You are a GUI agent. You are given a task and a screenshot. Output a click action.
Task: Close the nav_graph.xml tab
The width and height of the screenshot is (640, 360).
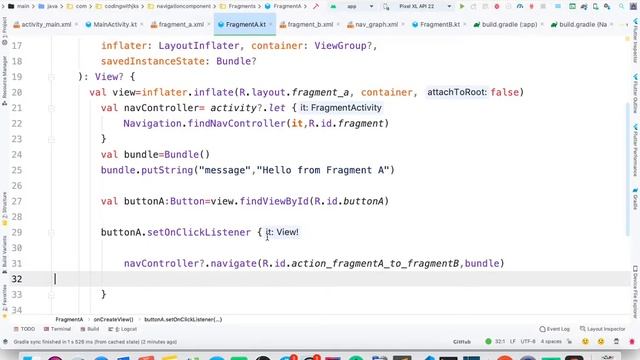[x=403, y=24]
